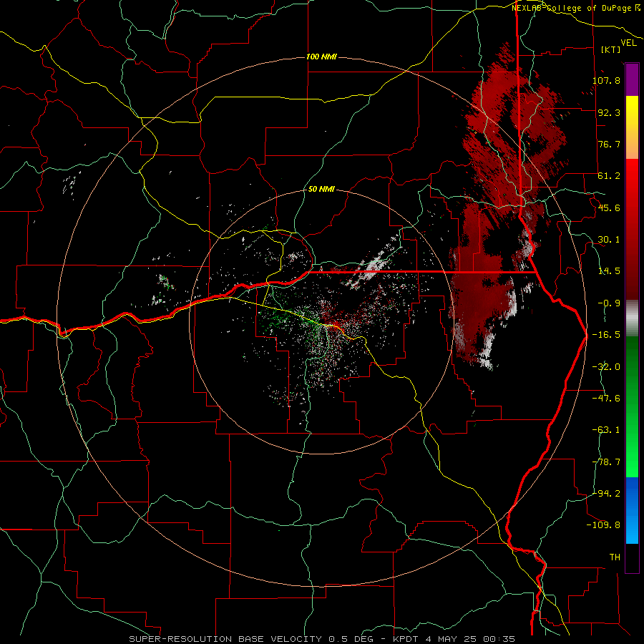Click the 14.5 velocity scale value

coord(609,271)
